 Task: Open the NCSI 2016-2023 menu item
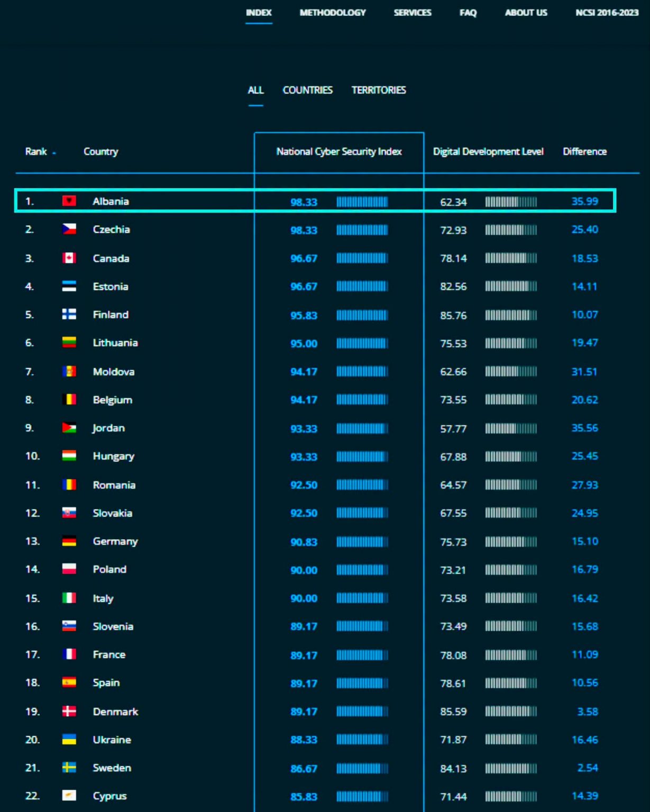point(607,13)
